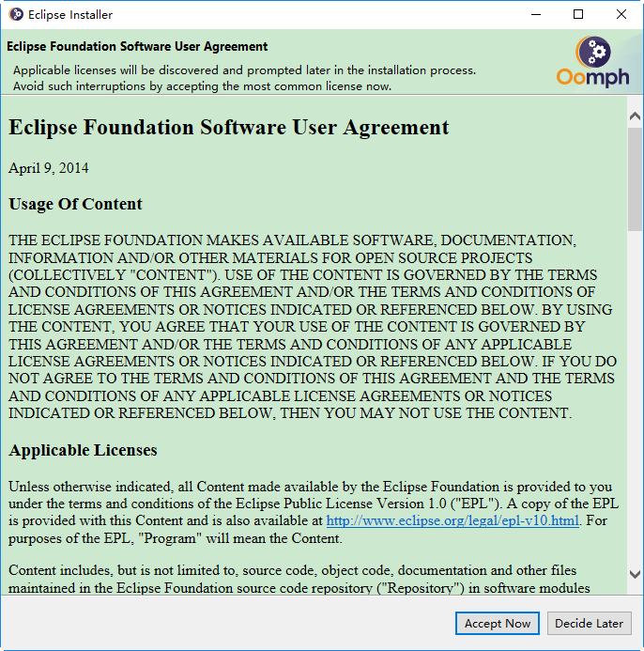The width and height of the screenshot is (644, 651).
Task: Click the 'THE ECLIPSE FOUNDATION MAKES AVAILABLE' line
Action: [292, 240]
